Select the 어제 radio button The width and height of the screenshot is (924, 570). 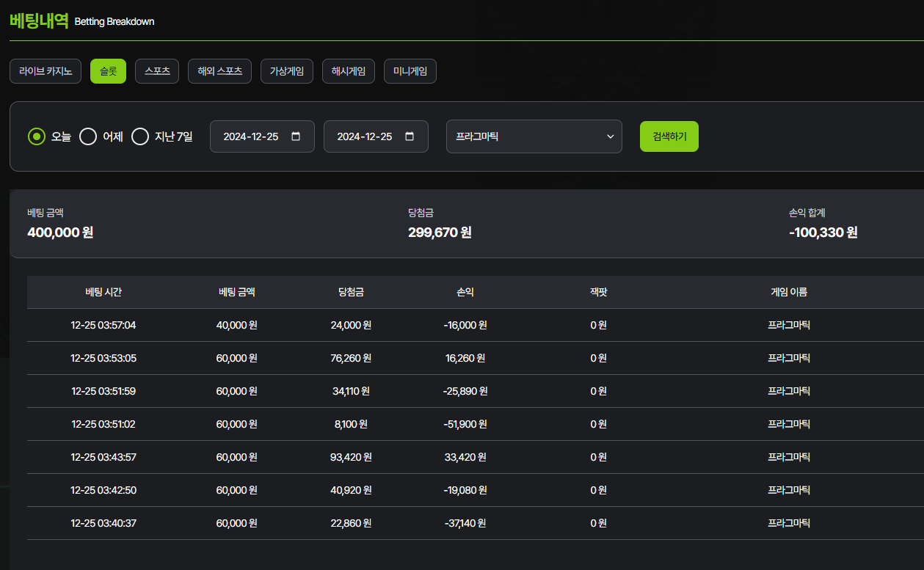pyautogui.click(x=88, y=136)
